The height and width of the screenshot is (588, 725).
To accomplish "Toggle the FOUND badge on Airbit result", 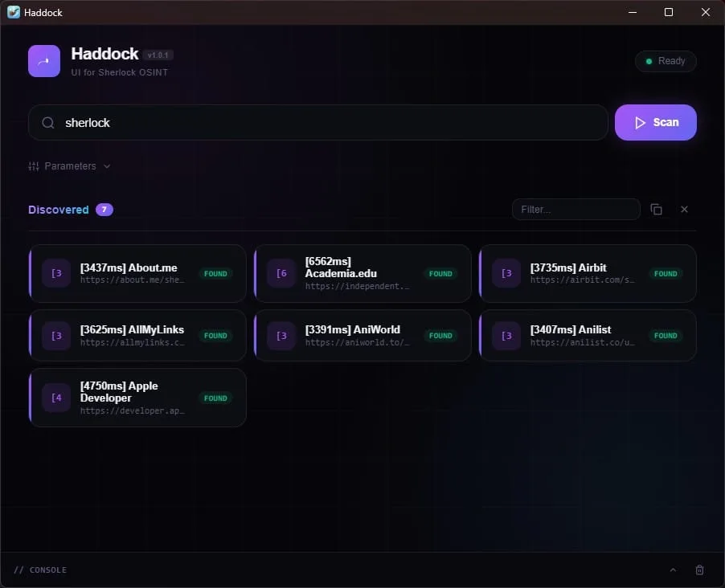I will [666, 273].
